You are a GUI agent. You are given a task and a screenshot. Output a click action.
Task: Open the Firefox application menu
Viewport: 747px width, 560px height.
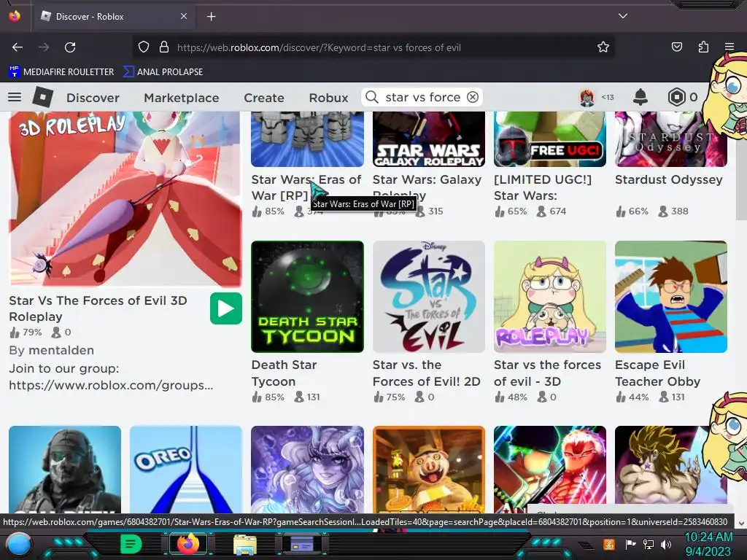pyautogui.click(x=729, y=47)
